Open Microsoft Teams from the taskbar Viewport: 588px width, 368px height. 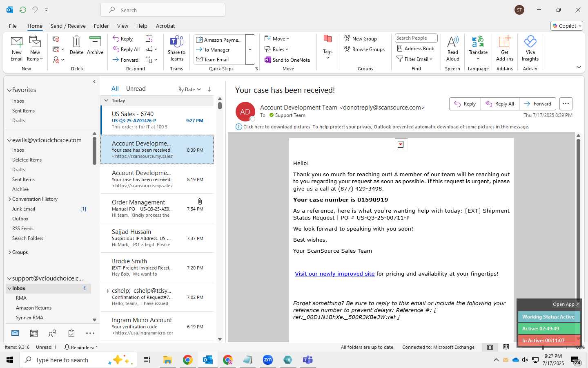(x=307, y=360)
